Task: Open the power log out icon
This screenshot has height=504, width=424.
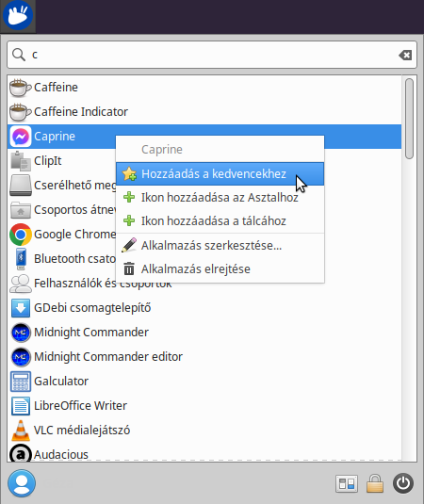Action: [403, 483]
